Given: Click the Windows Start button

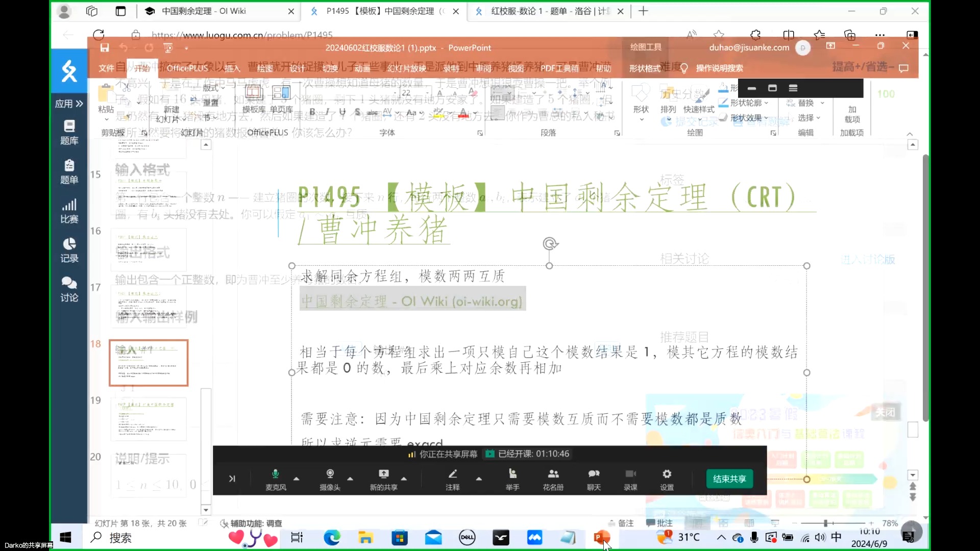Looking at the screenshot, I should click(x=65, y=537).
